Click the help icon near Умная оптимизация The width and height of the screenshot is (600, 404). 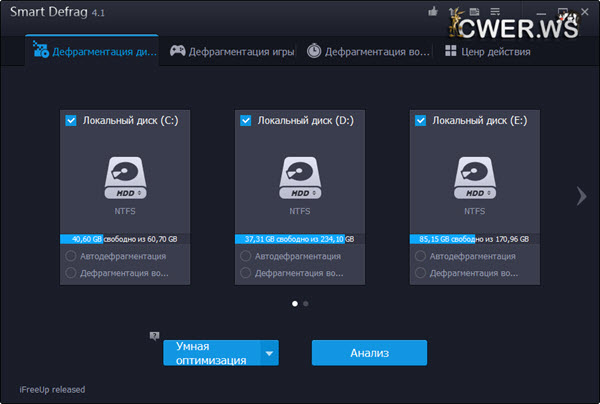pyautogui.click(x=154, y=336)
